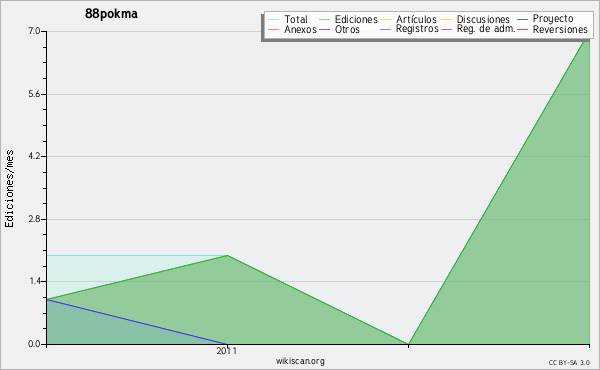Click the 2011 x-axis label
The height and width of the screenshot is (370, 600).
227,351
